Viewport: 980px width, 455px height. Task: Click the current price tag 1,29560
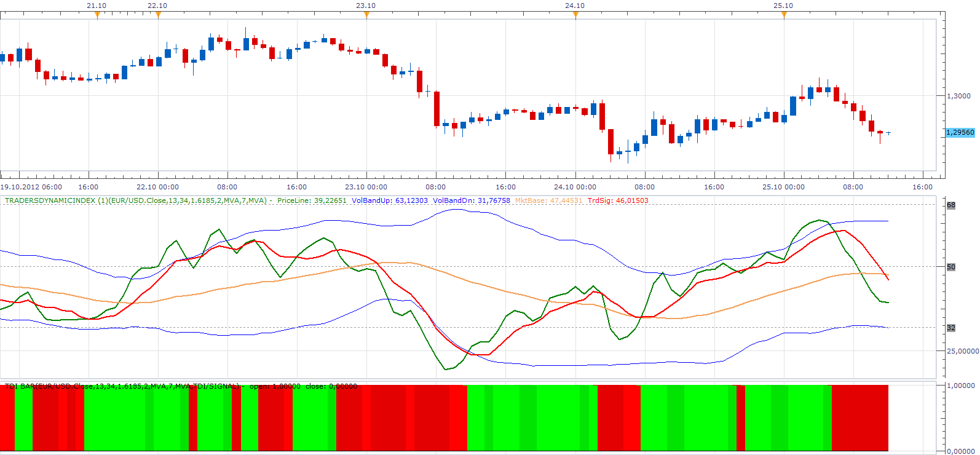[960, 132]
